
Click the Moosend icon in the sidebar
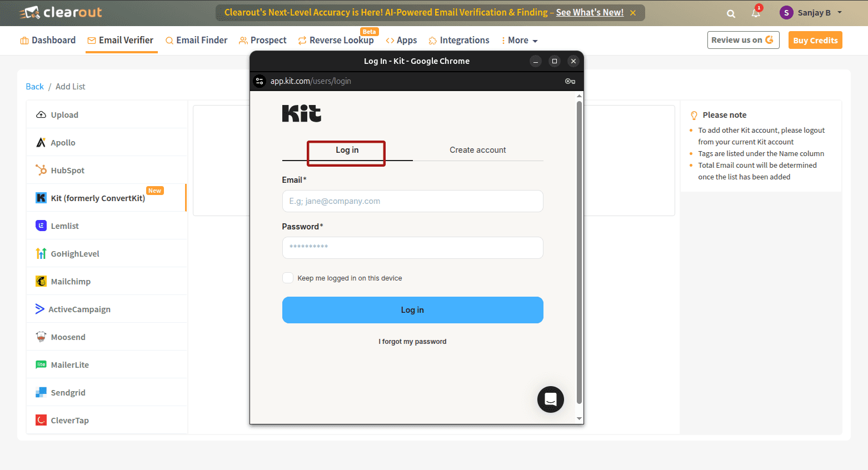[41, 337]
